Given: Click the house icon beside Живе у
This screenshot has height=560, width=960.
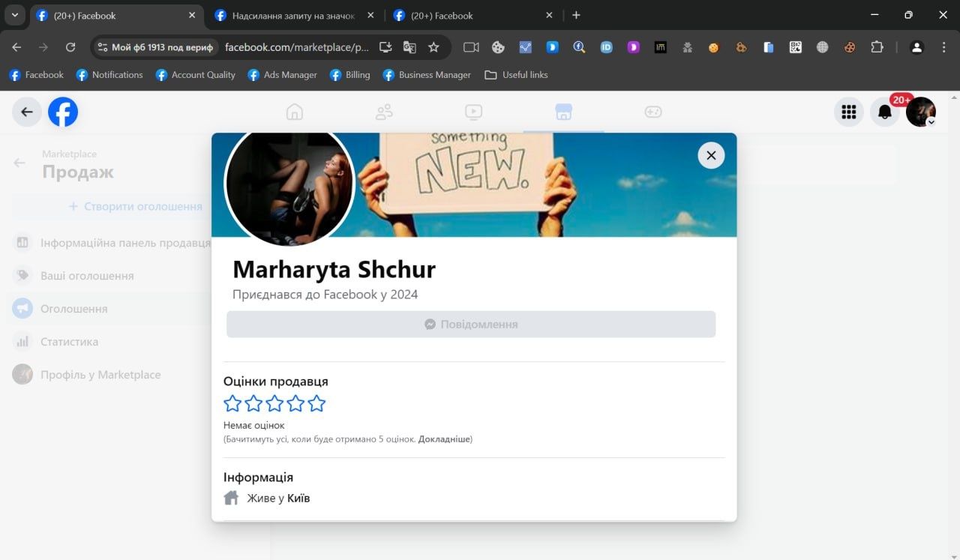Looking at the screenshot, I should [231, 498].
